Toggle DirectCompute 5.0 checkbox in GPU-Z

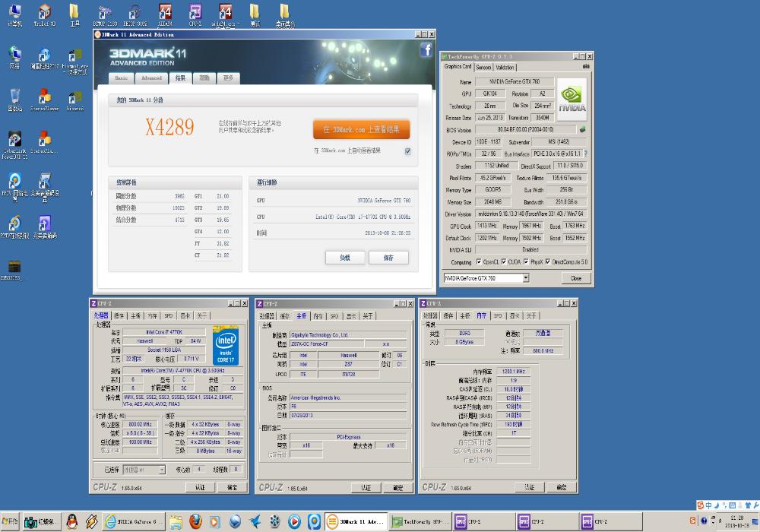coord(548,261)
